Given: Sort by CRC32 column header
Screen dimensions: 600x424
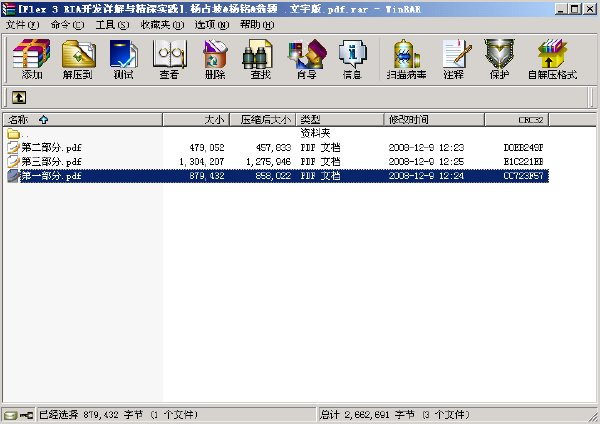Looking at the screenshot, I should [517, 120].
